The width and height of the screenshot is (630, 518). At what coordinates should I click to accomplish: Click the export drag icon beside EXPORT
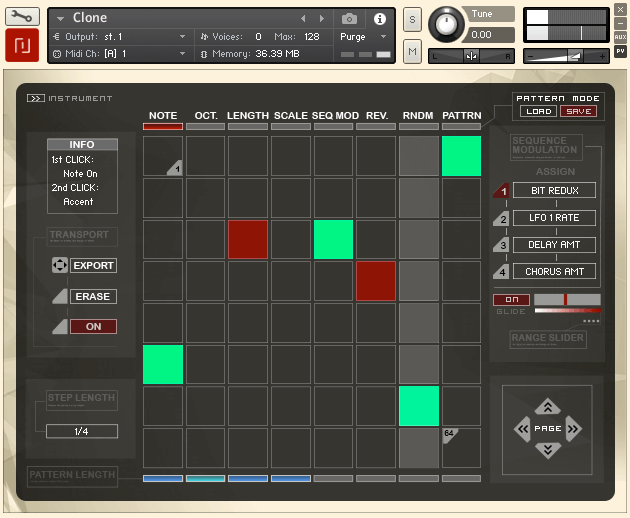pyautogui.click(x=59, y=266)
